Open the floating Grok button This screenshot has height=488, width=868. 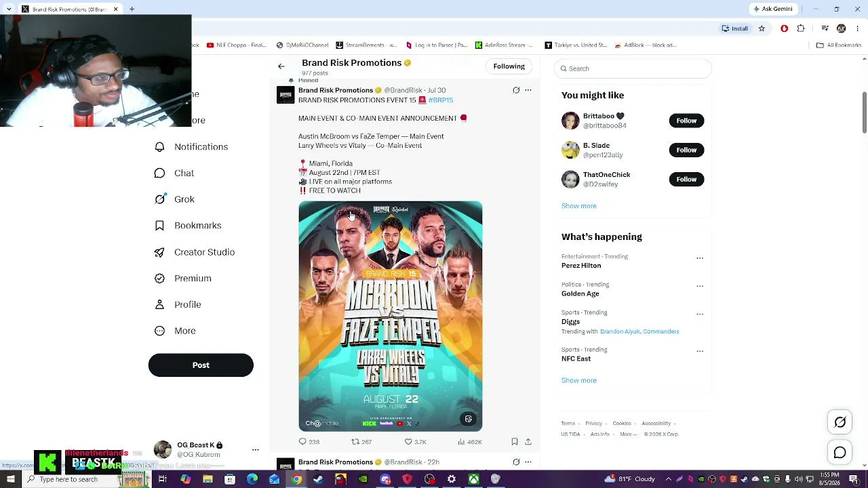[840, 422]
